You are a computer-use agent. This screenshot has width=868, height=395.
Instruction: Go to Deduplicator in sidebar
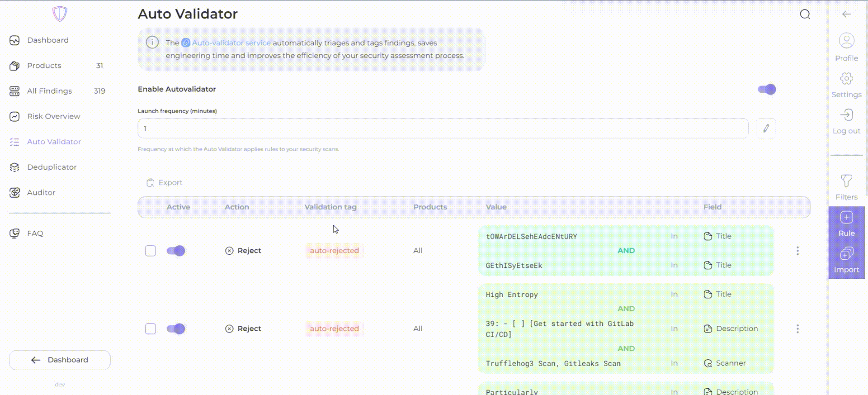click(x=52, y=167)
